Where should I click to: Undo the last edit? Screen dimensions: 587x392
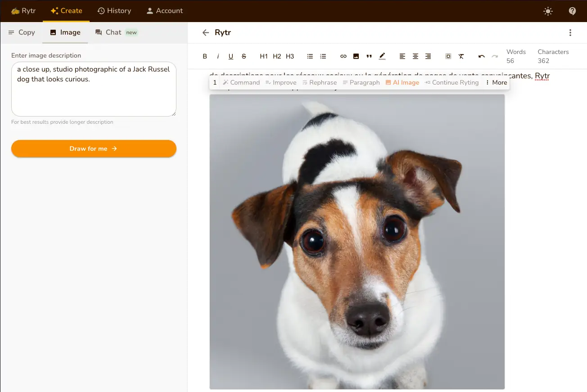[482, 56]
